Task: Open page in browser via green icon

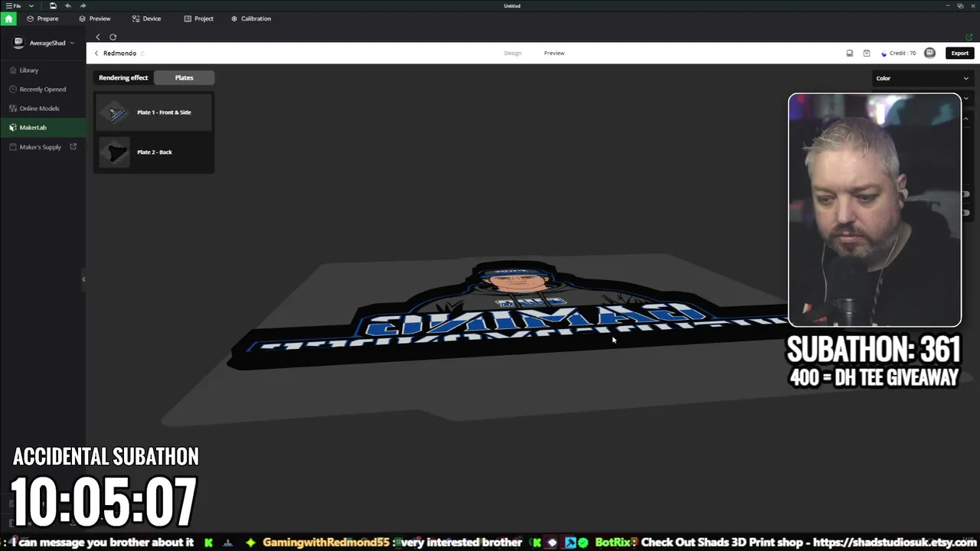Action: pyautogui.click(x=969, y=37)
